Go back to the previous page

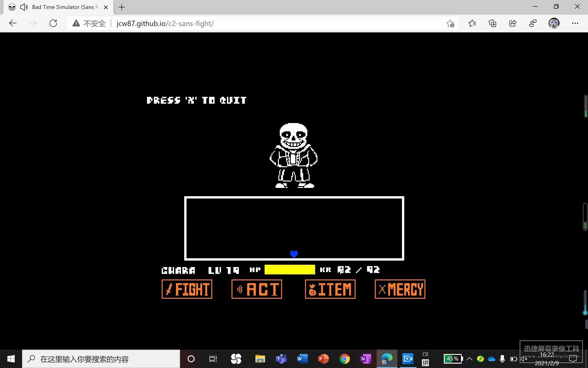point(13,23)
